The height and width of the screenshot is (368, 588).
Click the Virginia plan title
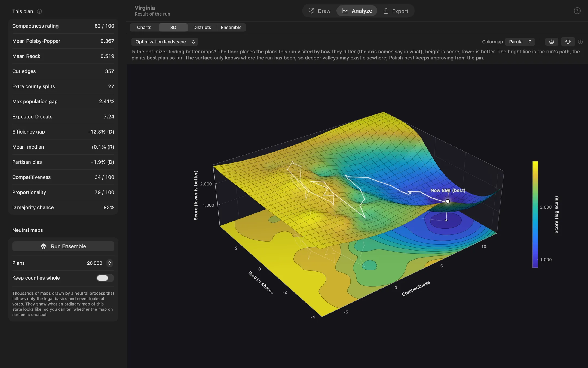click(145, 8)
